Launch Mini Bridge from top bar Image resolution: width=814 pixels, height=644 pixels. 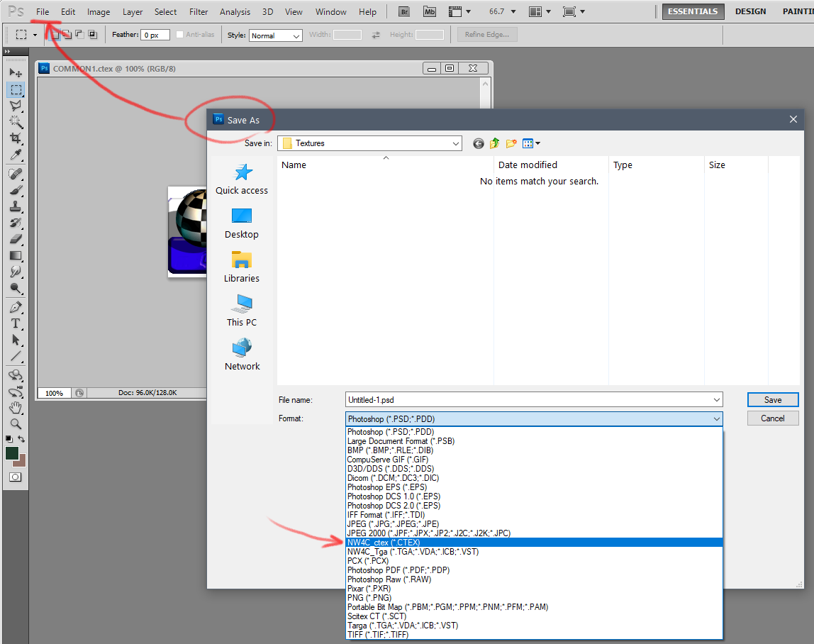tap(429, 11)
